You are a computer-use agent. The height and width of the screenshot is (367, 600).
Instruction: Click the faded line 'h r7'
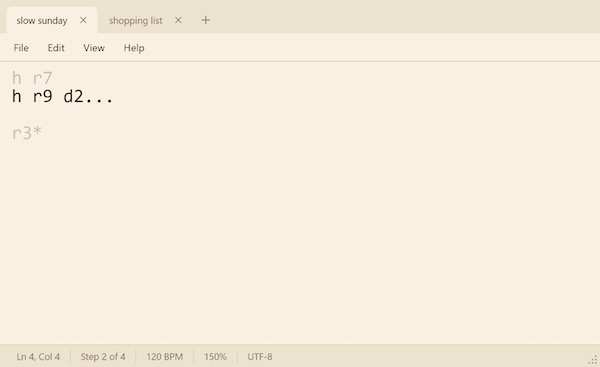tap(32, 78)
